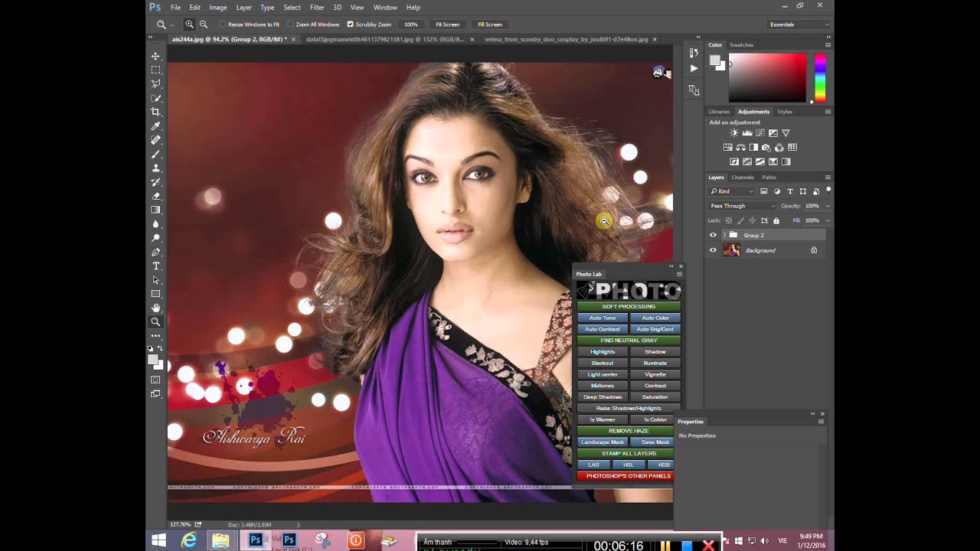This screenshot has width=980, height=551.
Task: Select the History Brush tool
Action: (x=155, y=182)
